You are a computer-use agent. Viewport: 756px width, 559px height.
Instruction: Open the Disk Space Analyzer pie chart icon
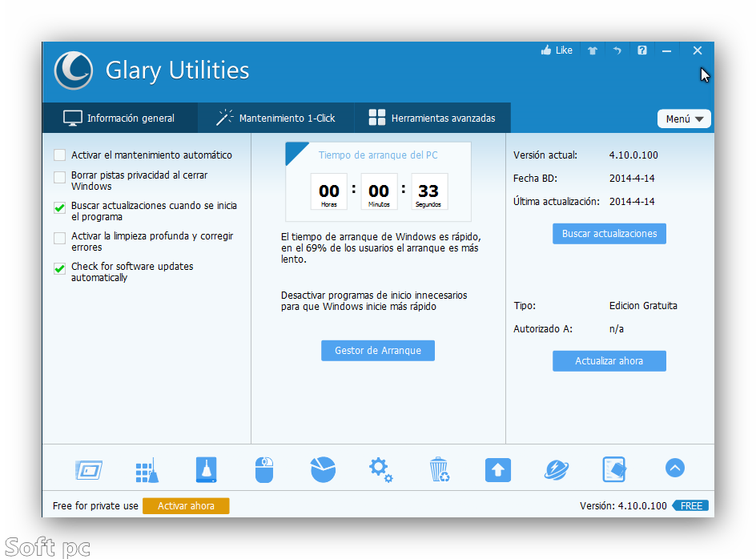click(x=323, y=469)
